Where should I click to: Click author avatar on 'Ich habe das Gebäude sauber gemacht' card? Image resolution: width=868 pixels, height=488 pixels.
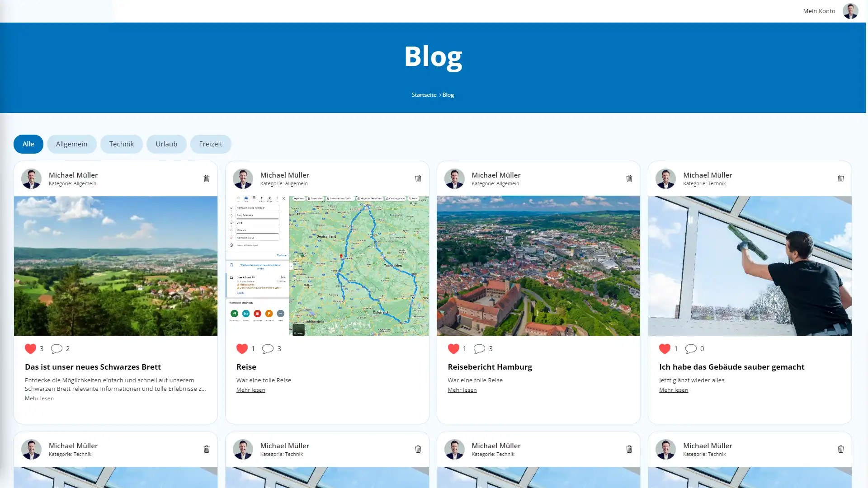click(665, 179)
